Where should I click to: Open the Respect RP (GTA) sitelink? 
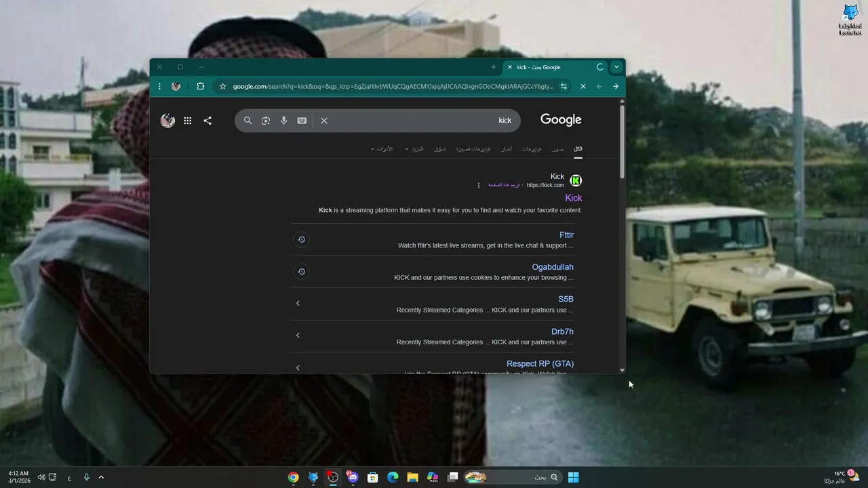pyautogui.click(x=540, y=364)
